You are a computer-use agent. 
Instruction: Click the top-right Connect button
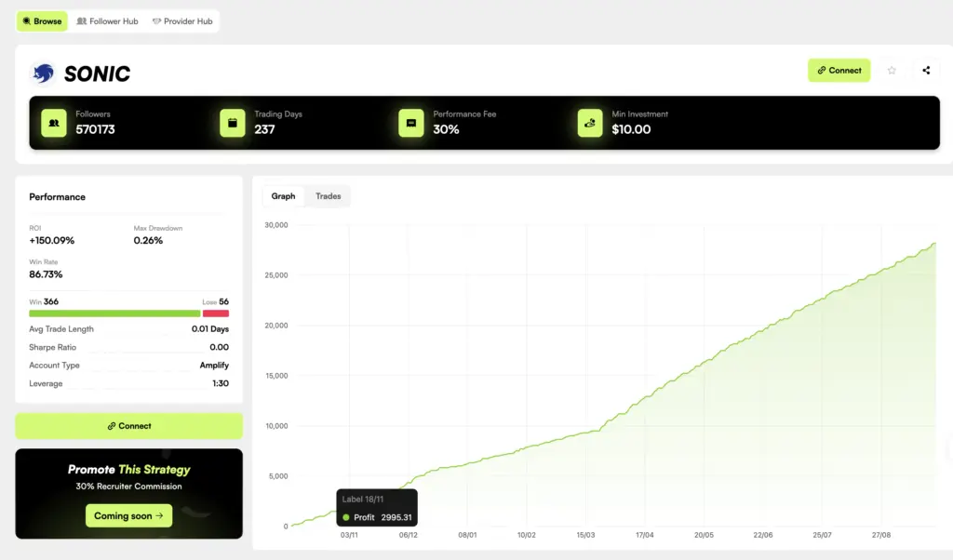tap(839, 71)
